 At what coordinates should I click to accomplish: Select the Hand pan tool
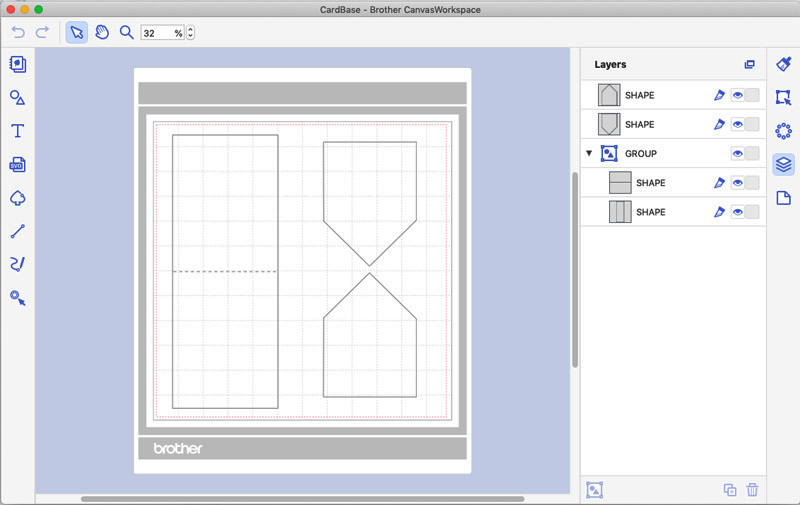[x=102, y=33]
